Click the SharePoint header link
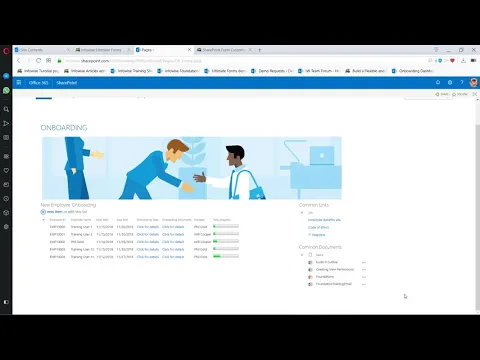480x360 pixels. click(67, 83)
